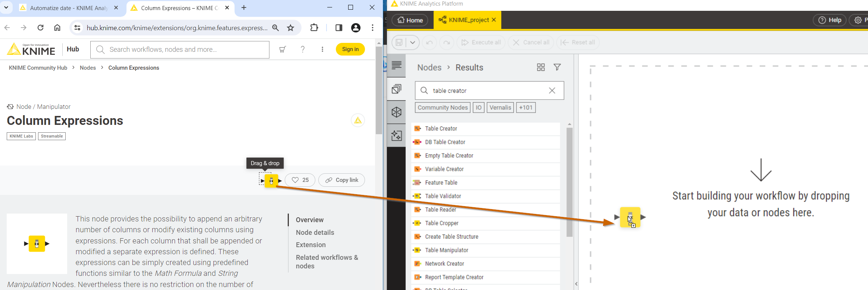Click the Hub search workflows field
The height and width of the screenshot is (290, 868).
point(180,50)
